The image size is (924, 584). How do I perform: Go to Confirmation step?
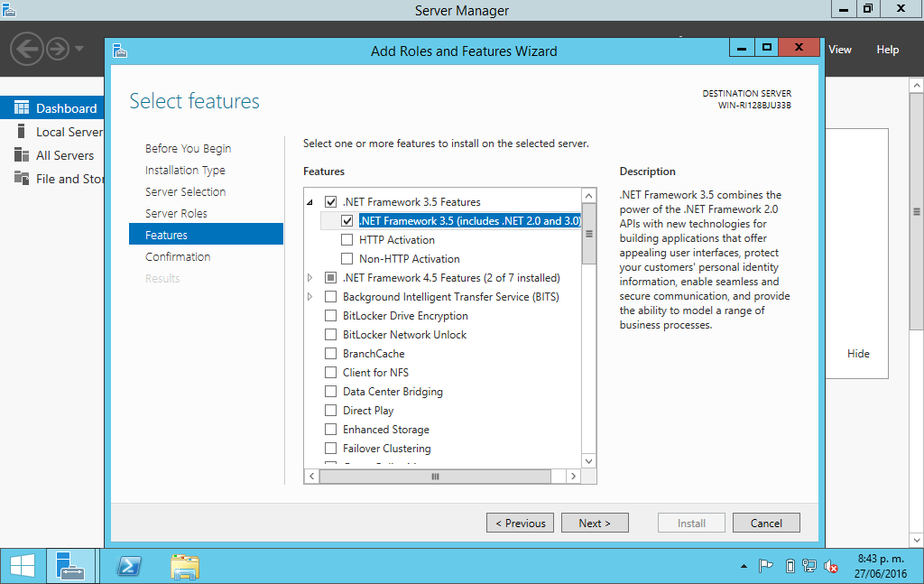click(178, 257)
